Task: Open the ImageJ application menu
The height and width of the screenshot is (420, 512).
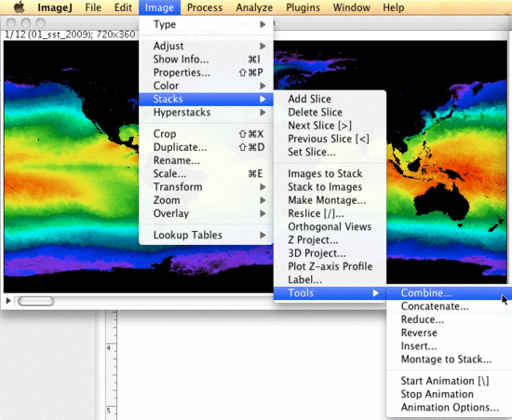Action: (55, 7)
